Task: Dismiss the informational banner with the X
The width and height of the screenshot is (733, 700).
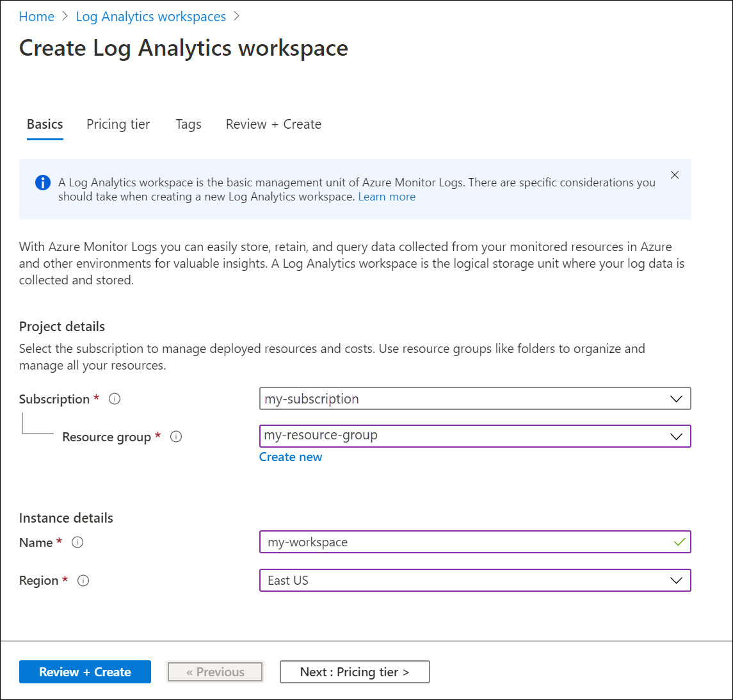Action: [x=674, y=174]
